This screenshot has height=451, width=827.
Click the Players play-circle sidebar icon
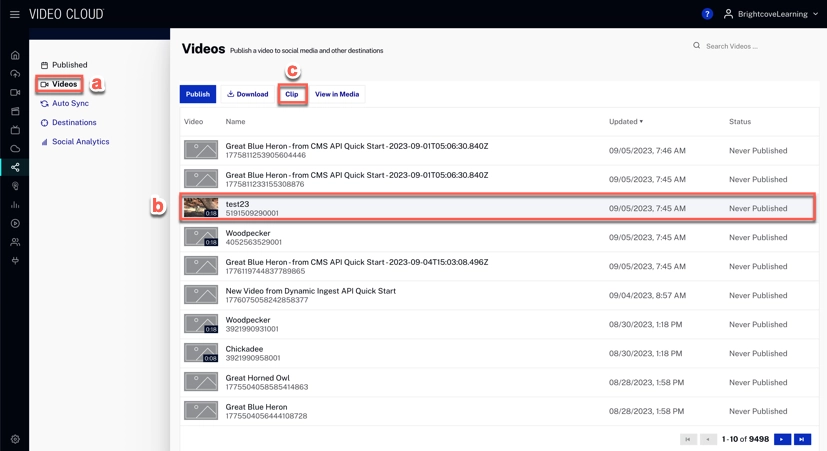(x=15, y=223)
